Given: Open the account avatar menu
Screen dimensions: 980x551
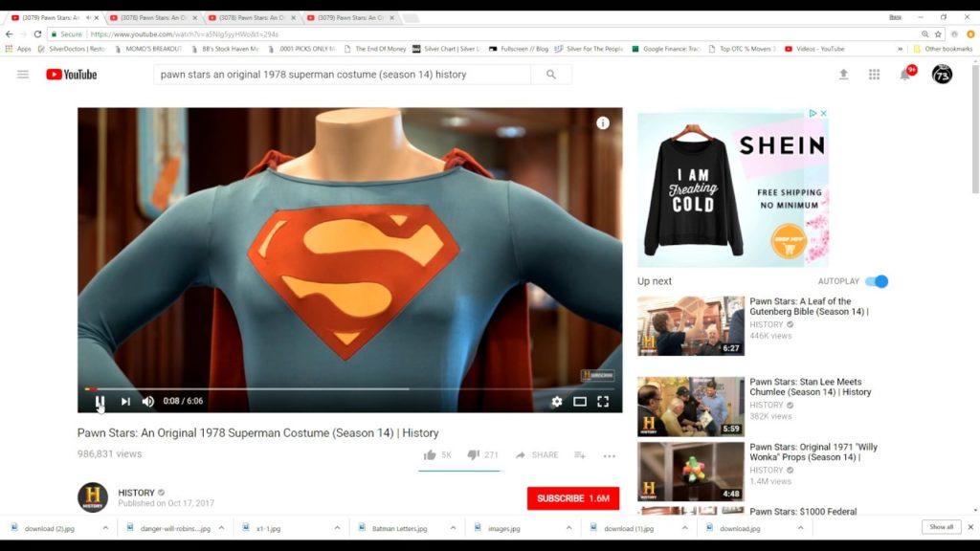Looking at the screenshot, I should tap(942, 75).
